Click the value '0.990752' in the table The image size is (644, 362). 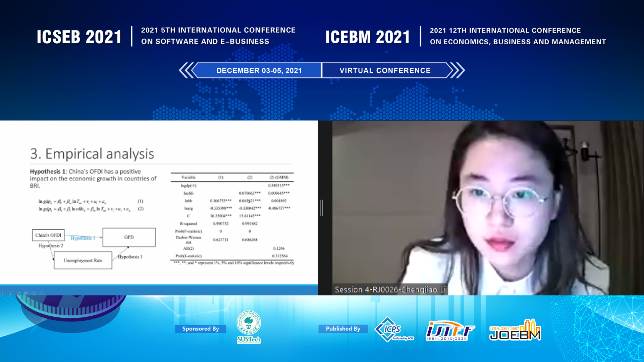coord(221,224)
